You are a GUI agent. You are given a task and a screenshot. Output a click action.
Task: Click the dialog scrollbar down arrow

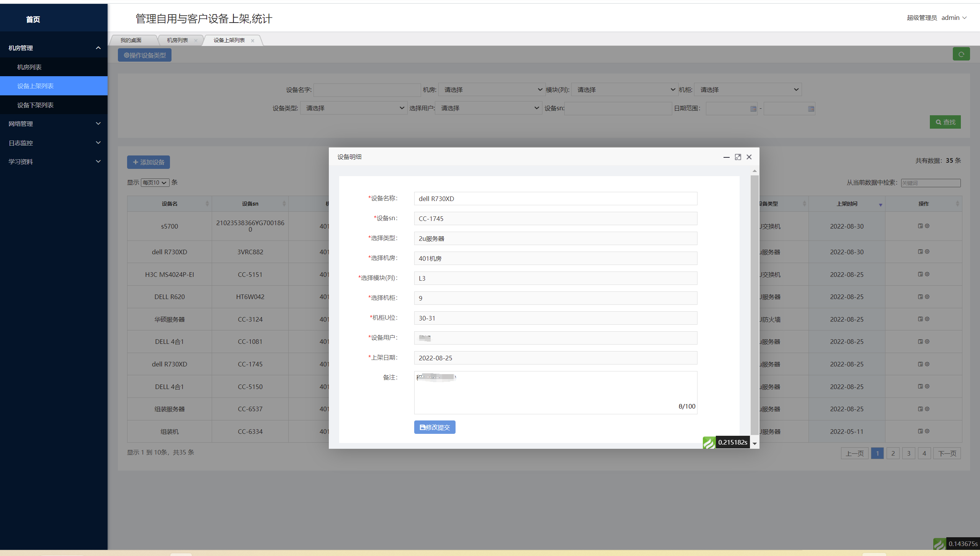755,444
